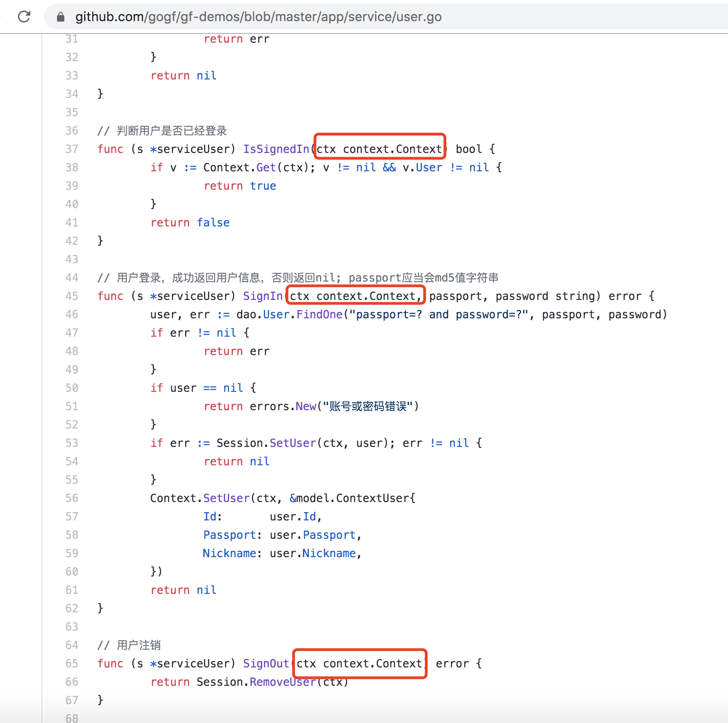Click the "passport=? and password=?" string
Image resolution: width=728 pixels, height=723 pixels.
[439, 315]
